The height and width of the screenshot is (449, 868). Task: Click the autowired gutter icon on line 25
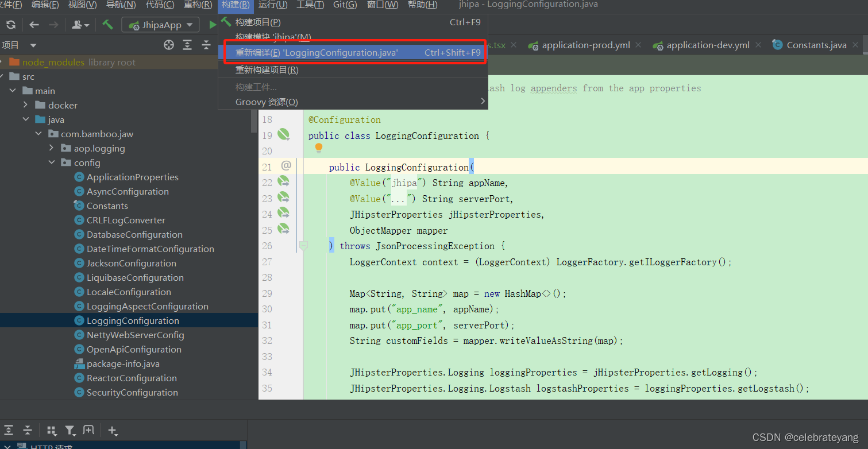284,229
